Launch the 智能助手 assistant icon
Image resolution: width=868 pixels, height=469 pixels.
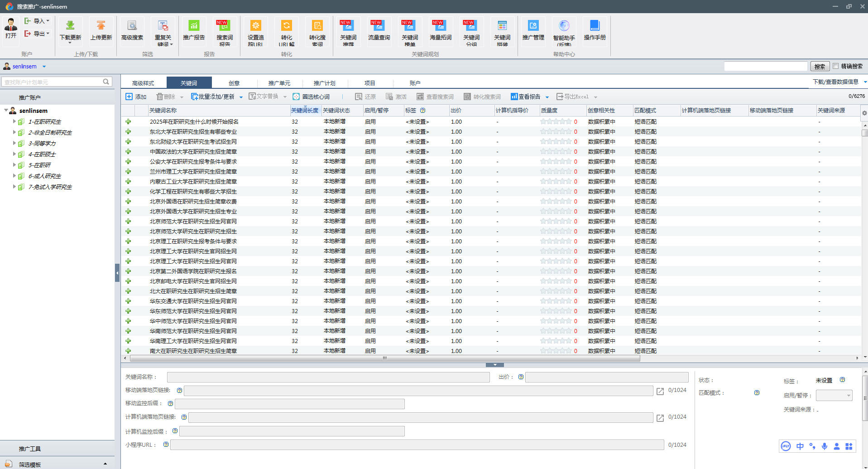point(564,26)
